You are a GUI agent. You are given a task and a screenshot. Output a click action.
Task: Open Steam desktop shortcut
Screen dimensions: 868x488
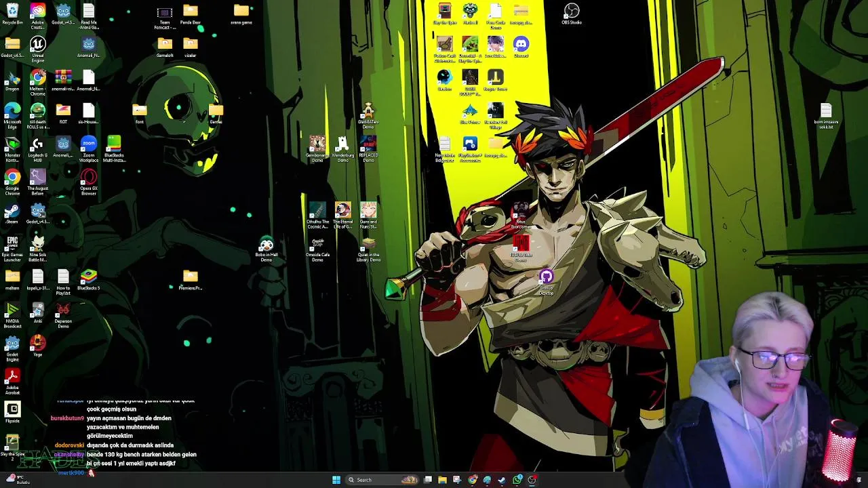click(x=12, y=214)
